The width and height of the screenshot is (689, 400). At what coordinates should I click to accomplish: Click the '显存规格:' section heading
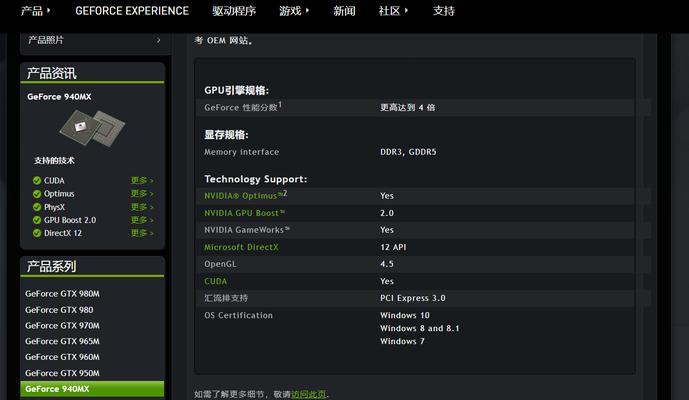click(x=226, y=135)
